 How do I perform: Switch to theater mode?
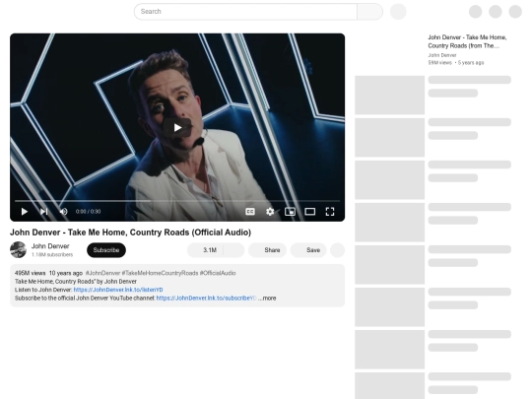(309, 212)
